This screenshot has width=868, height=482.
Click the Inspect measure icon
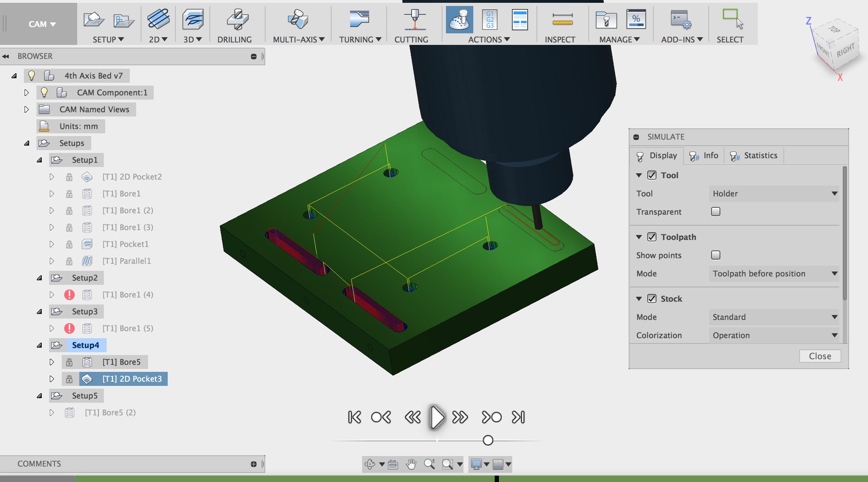[562, 19]
